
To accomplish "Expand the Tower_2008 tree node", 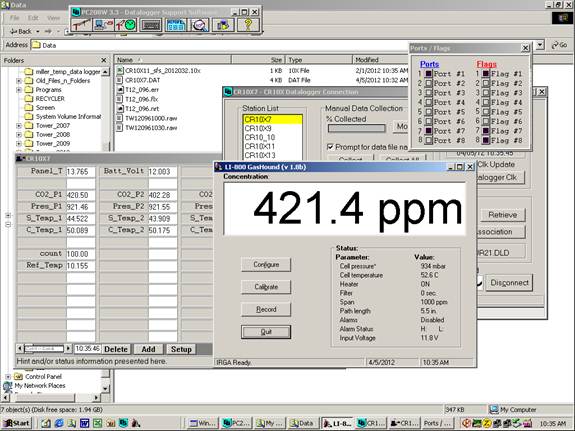I will [x=19, y=135].
